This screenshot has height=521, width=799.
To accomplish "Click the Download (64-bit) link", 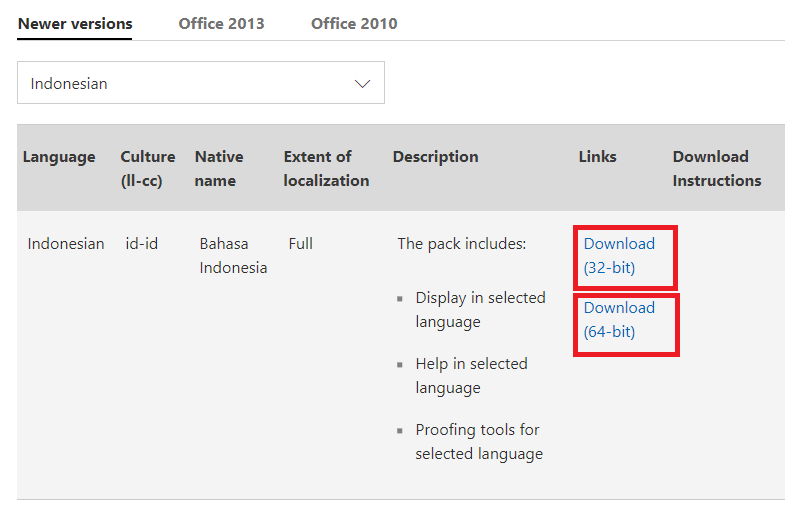I will click(619, 320).
